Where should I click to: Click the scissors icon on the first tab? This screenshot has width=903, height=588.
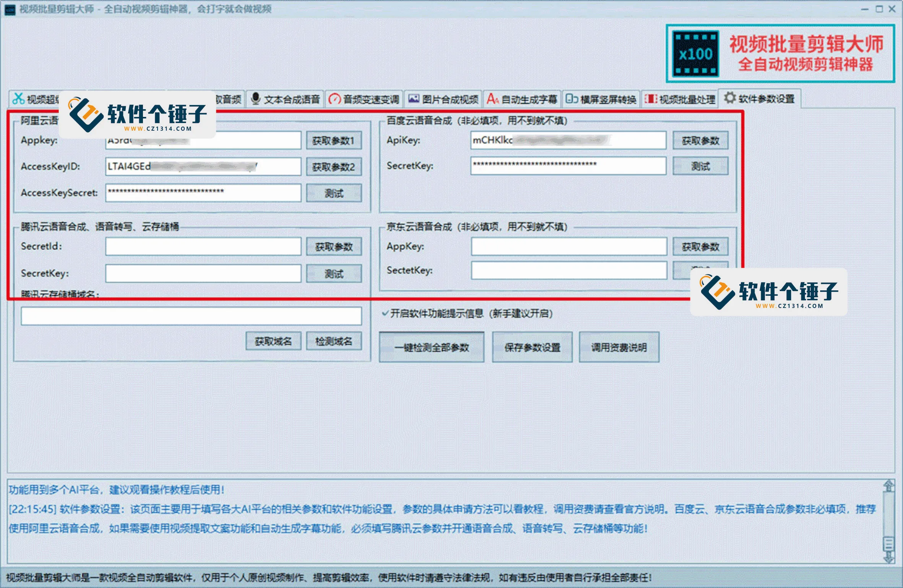coord(18,99)
